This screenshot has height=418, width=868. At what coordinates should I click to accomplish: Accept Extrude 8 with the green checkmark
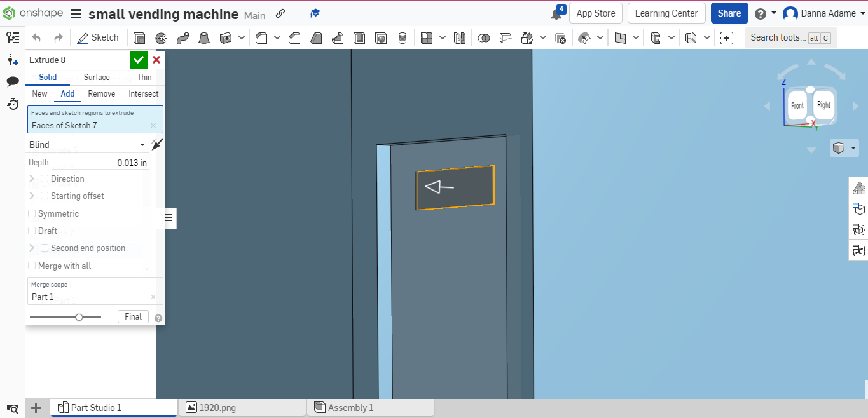coord(139,59)
